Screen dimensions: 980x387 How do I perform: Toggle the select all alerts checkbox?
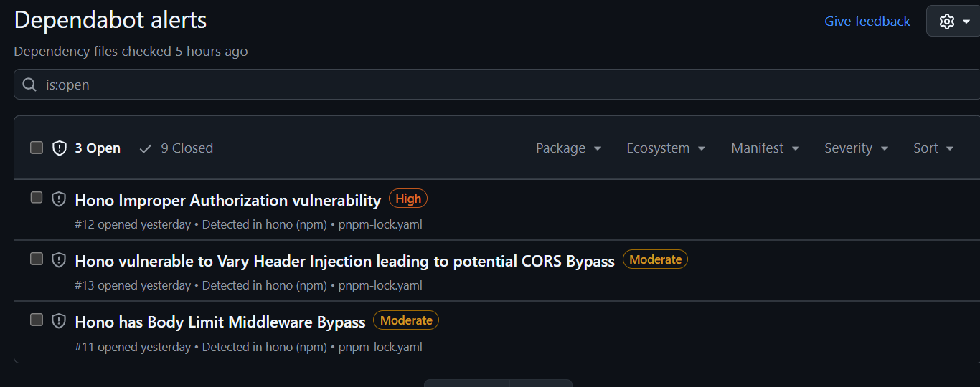[37, 148]
